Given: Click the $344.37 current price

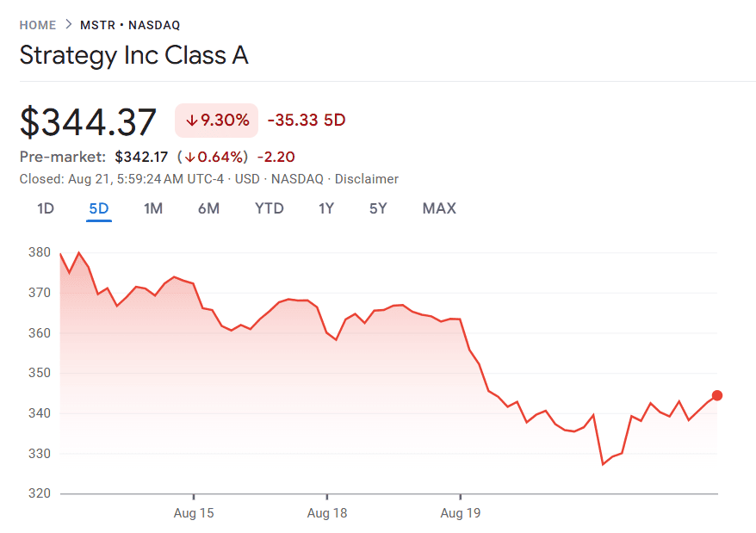Looking at the screenshot, I should 89,121.
